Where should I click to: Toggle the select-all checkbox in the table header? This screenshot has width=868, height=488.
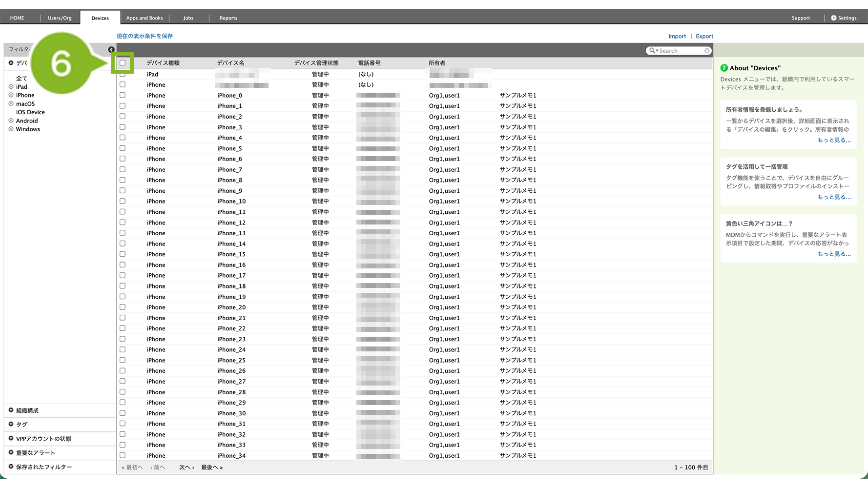coord(123,63)
